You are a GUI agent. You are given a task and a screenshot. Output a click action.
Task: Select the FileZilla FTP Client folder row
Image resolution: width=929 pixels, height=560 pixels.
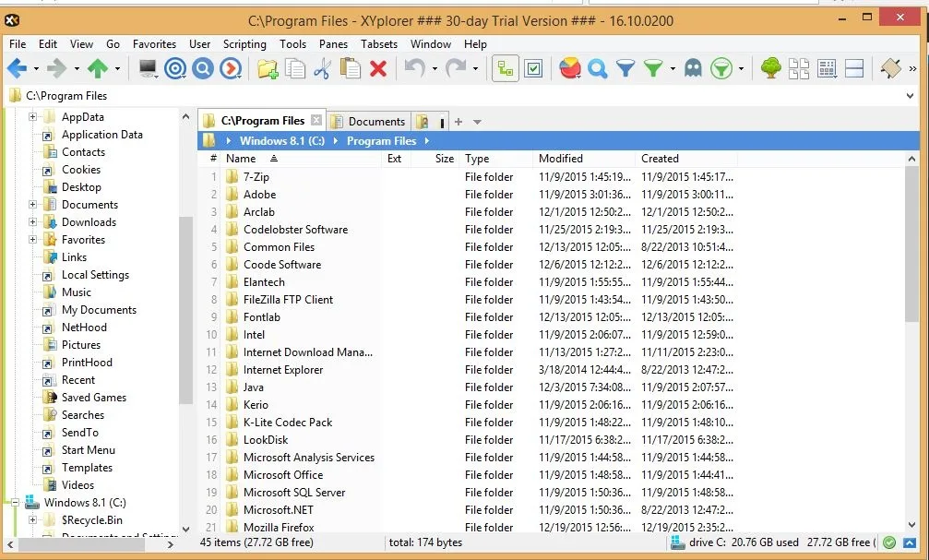pos(288,300)
